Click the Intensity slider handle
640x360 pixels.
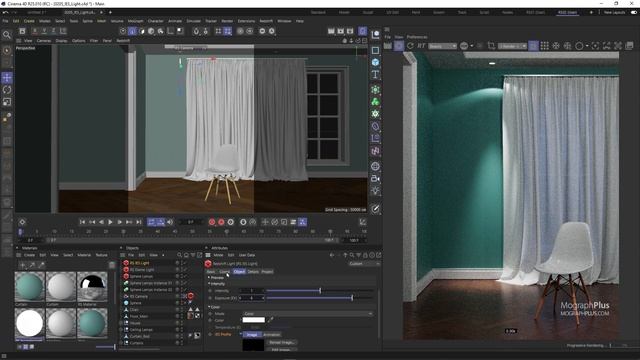click(x=320, y=291)
